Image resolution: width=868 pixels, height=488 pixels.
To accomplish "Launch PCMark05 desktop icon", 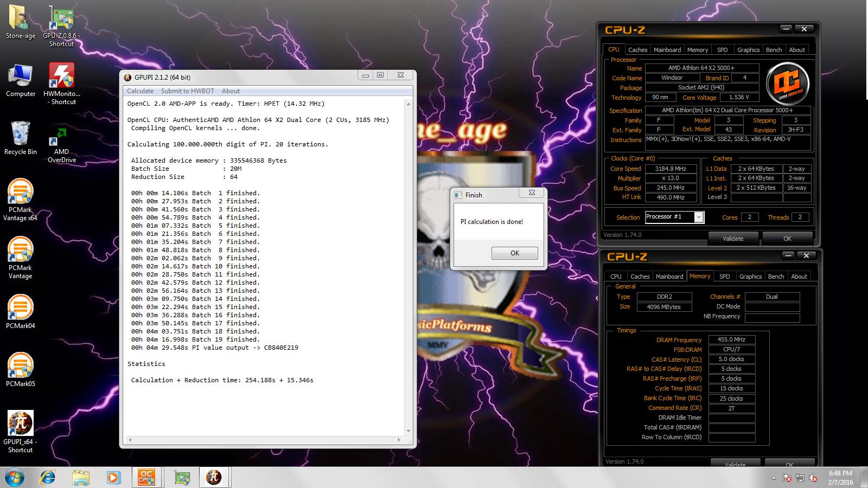I will coord(21,370).
